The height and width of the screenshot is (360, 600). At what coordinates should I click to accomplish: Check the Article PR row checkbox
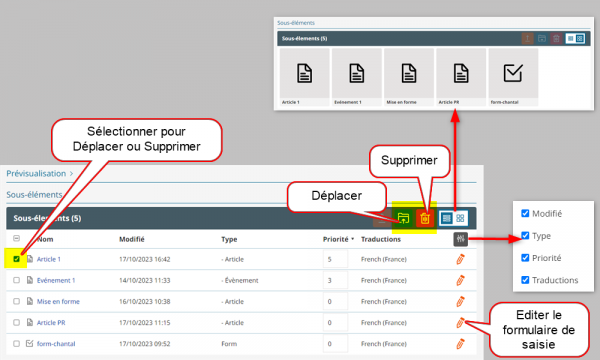(x=16, y=322)
